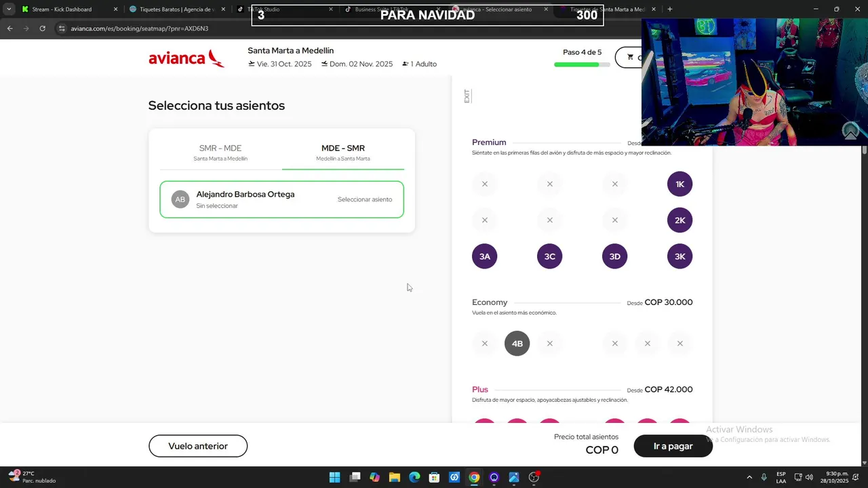Open the volume control in system tray
Viewport: 868px width, 488px height.
click(809, 477)
